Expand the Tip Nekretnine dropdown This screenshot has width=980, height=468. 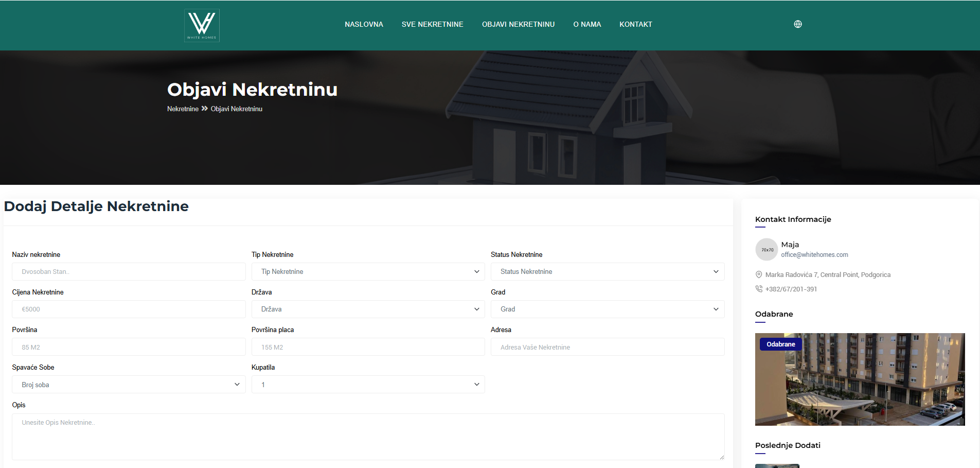pyautogui.click(x=368, y=272)
